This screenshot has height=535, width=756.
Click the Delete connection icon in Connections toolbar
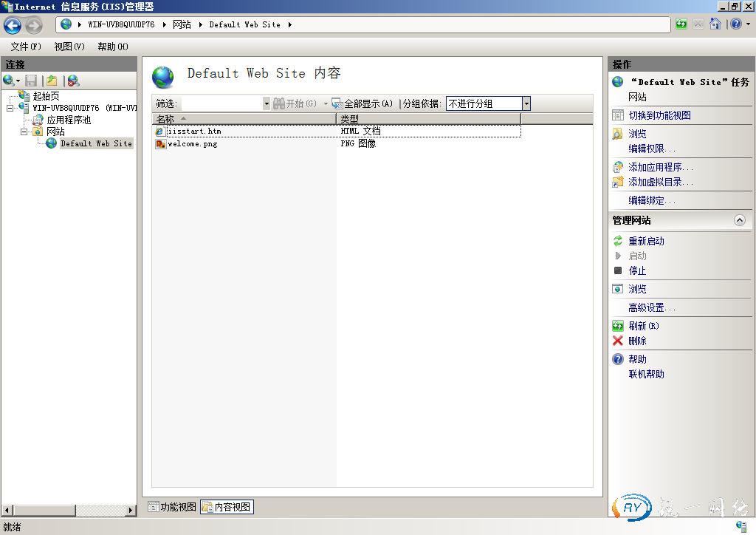click(72, 81)
